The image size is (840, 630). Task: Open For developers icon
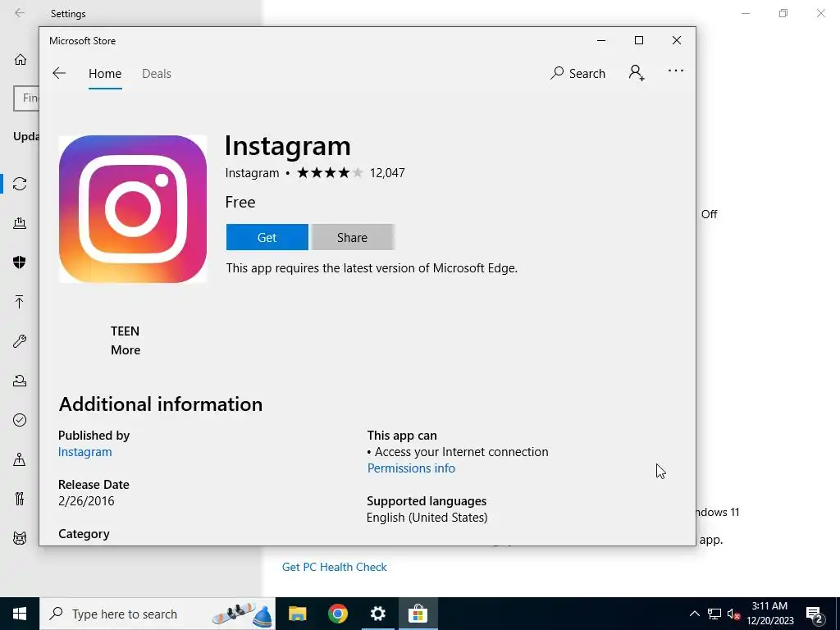tap(20, 499)
